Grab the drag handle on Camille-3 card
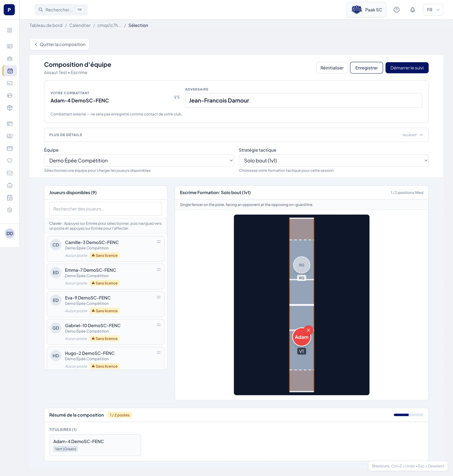Image resolution: width=453 pixels, height=476 pixels. 159,242
